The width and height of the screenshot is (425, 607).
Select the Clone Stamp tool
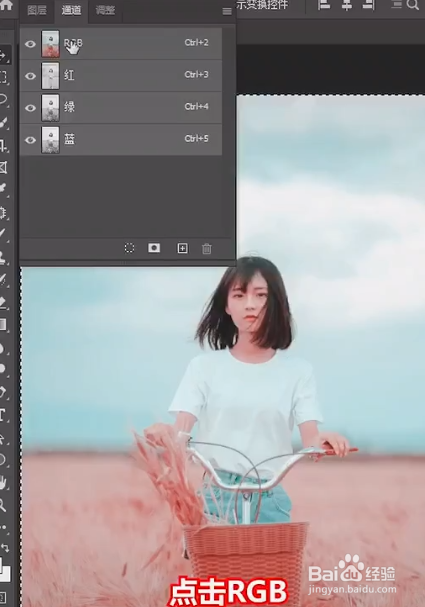click(2, 258)
